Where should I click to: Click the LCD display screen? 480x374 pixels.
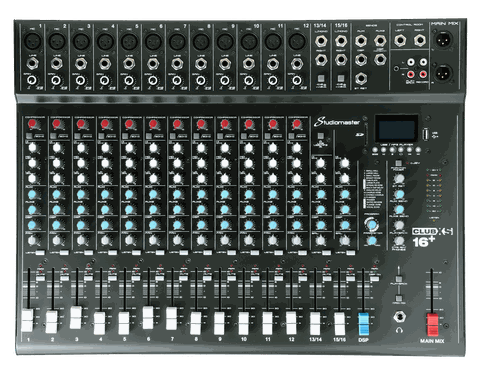tap(396, 129)
